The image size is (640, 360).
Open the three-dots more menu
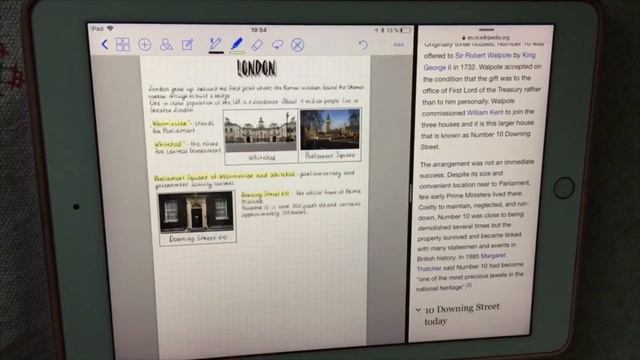tap(399, 44)
